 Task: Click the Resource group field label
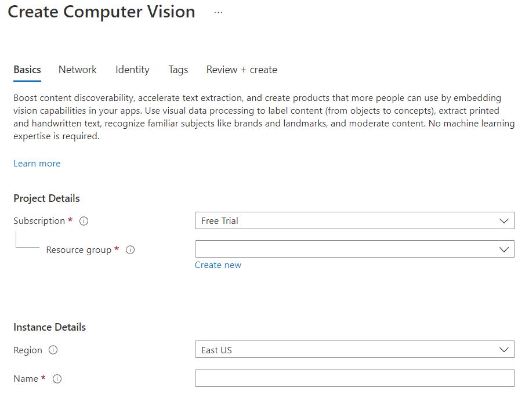[78, 250]
